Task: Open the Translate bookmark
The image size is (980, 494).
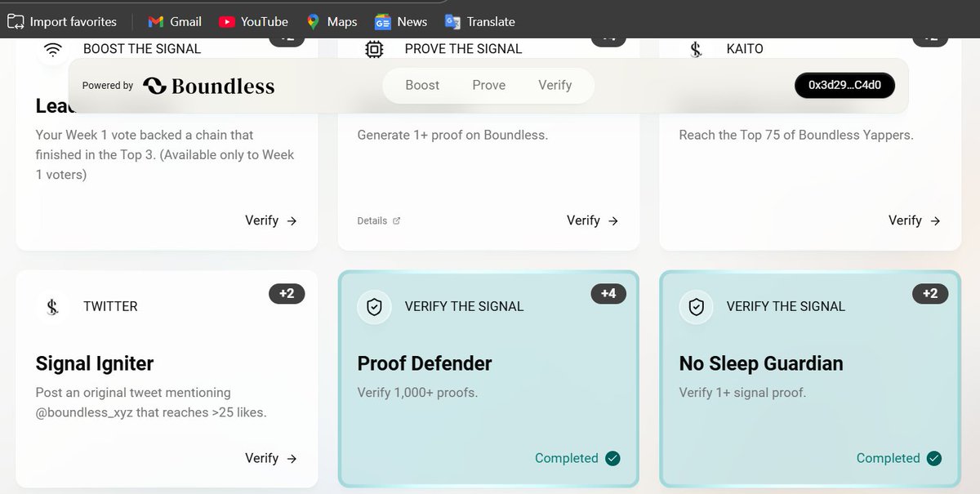Action: coord(480,21)
